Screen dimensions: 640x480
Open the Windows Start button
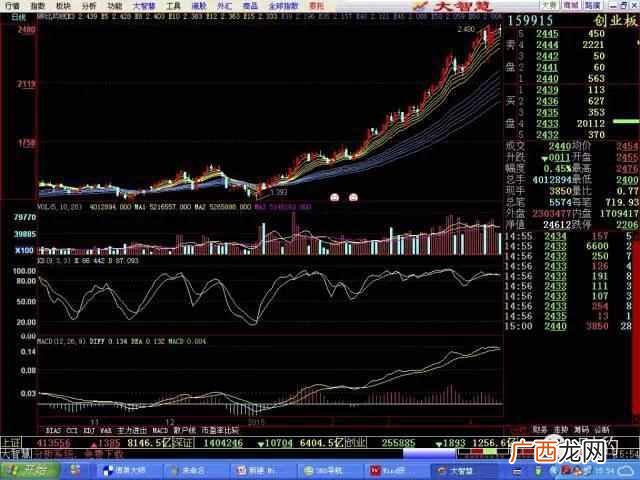coord(30,470)
